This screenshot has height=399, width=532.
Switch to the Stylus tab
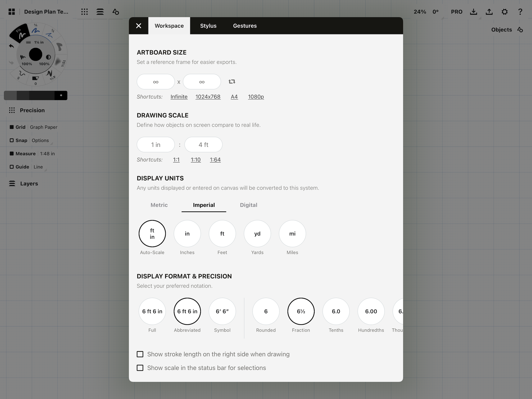[208, 26]
